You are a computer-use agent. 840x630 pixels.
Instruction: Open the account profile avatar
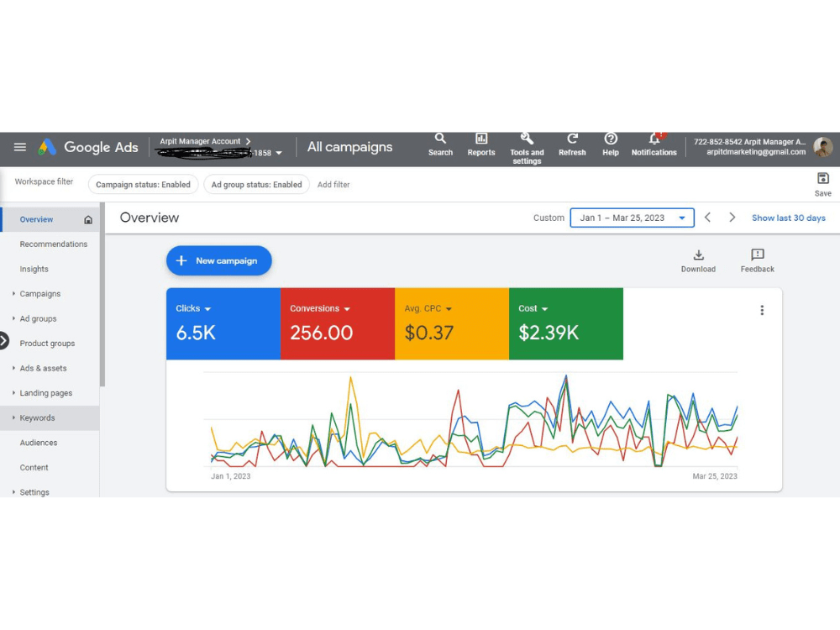tap(823, 147)
